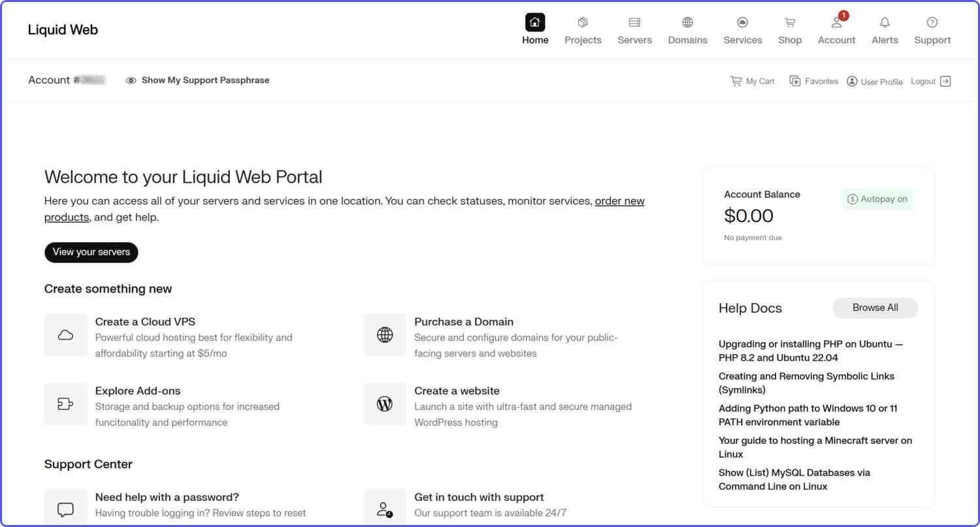Click the dollar icon in Autopay on badge
980x527 pixels.
click(x=853, y=199)
